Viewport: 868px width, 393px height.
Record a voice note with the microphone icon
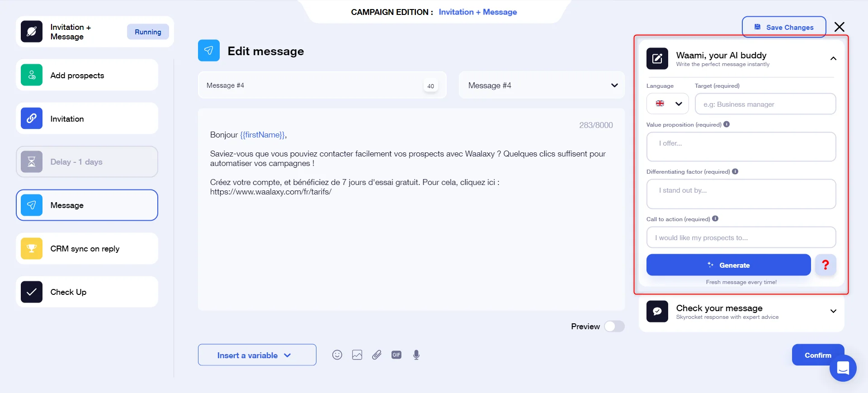tap(416, 355)
